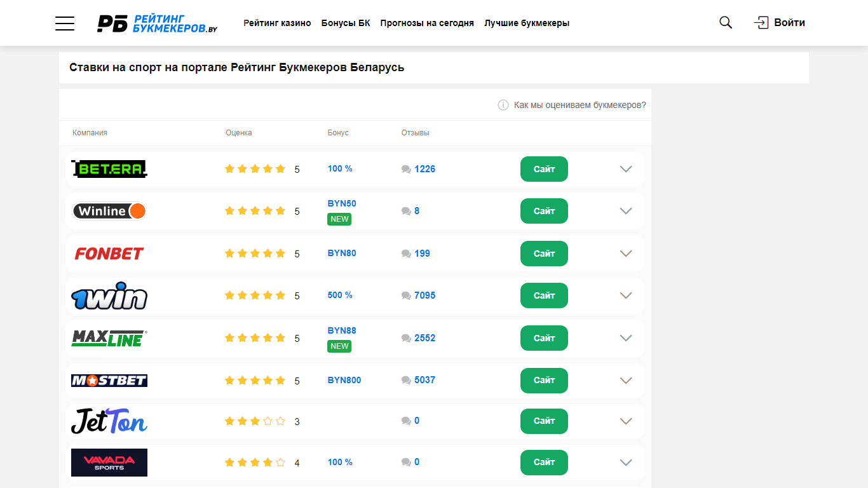Click the comment bubble icon in Betera row
Viewport: 868px width, 488px height.
click(x=406, y=169)
